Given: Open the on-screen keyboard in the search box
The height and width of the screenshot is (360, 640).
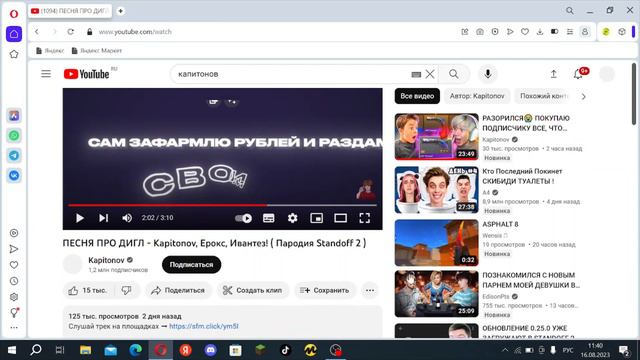Looking at the screenshot, I should click(416, 74).
